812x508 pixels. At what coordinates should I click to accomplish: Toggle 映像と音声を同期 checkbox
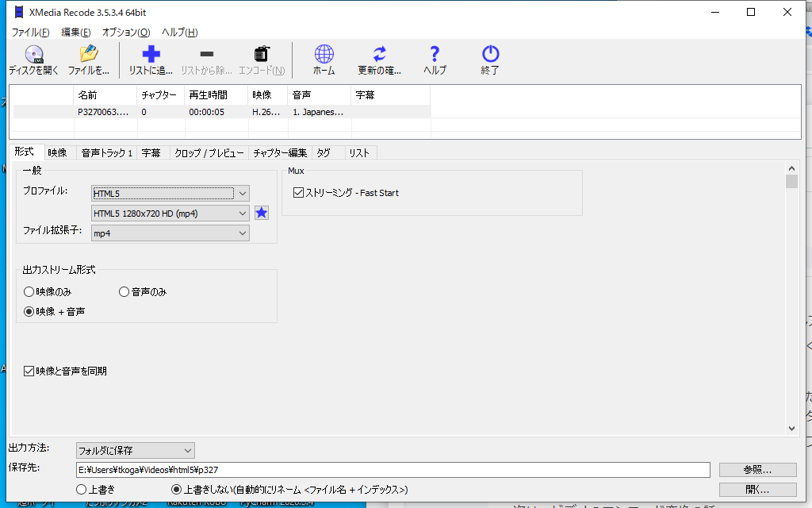coord(29,371)
